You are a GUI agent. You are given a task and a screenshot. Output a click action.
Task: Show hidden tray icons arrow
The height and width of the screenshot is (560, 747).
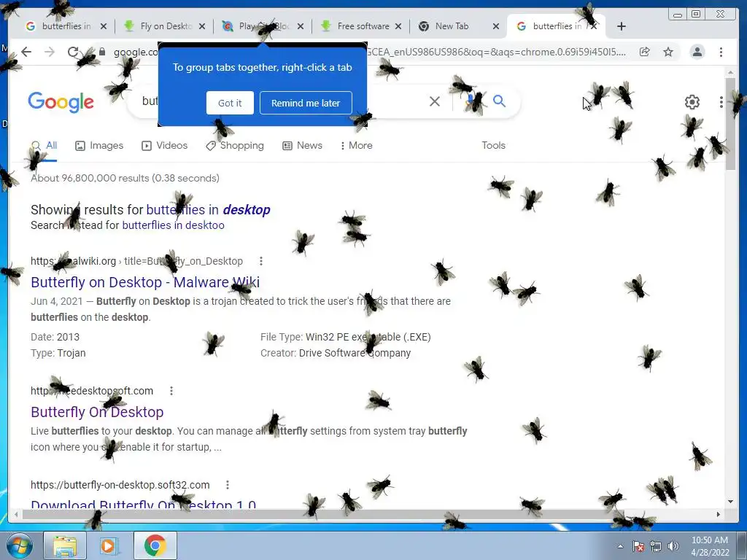620,546
